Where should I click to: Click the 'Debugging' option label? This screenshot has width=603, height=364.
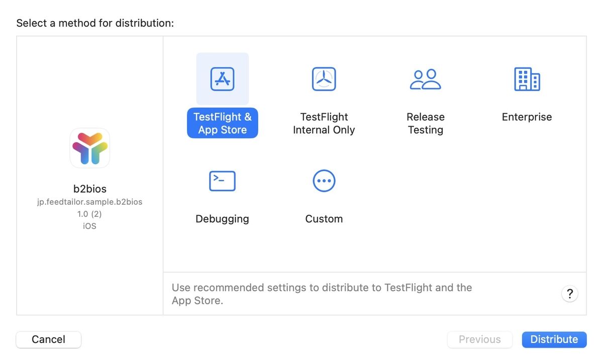tap(222, 219)
